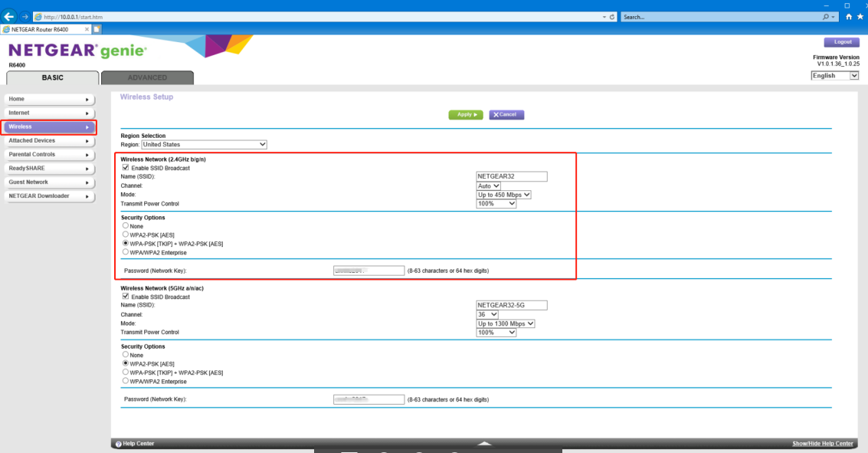Click the Help Center question mark icon
The height and width of the screenshot is (453, 868).
[x=118, y=444]
